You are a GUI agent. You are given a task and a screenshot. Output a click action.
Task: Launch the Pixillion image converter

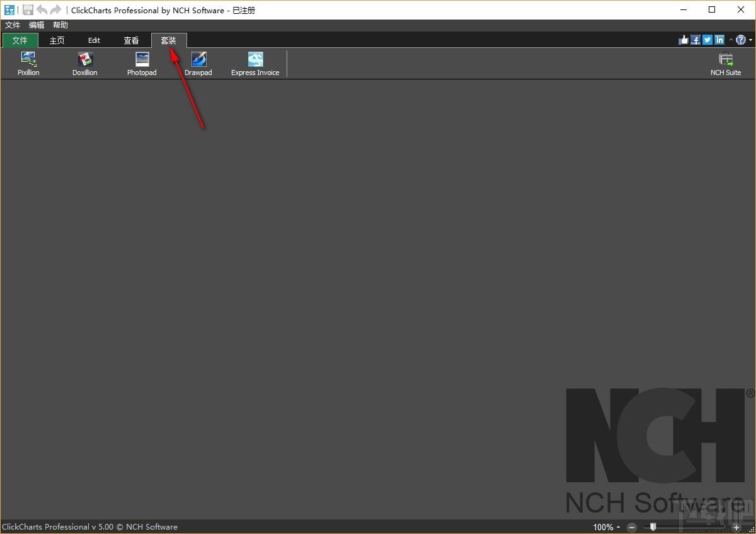coord(28,64)
